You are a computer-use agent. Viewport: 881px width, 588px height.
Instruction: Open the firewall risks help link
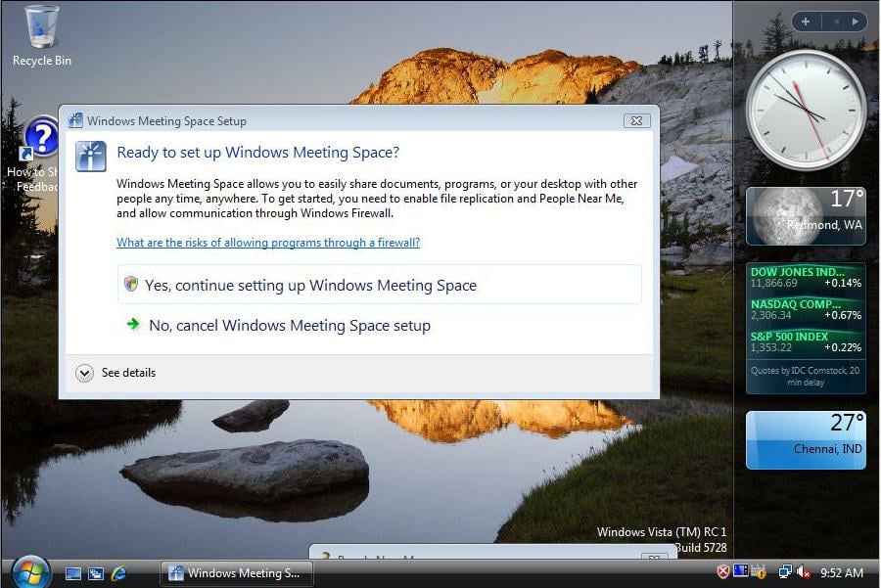click(268, 243)
